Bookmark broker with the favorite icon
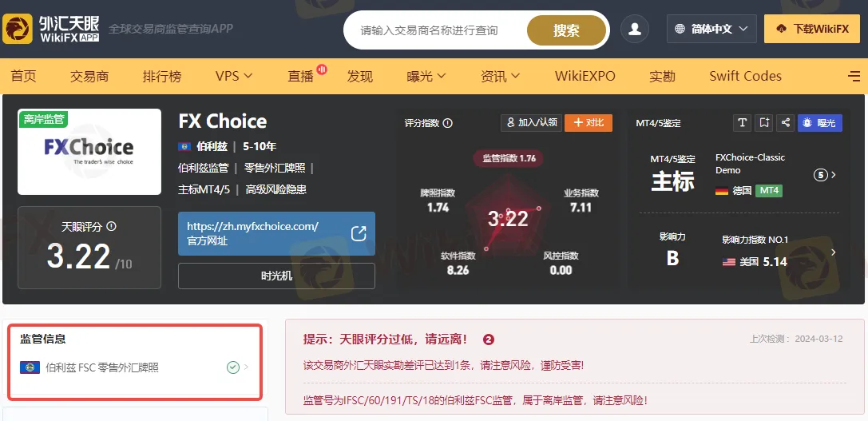The height and width of the screenshot is (421, 868). click(764, 123)
